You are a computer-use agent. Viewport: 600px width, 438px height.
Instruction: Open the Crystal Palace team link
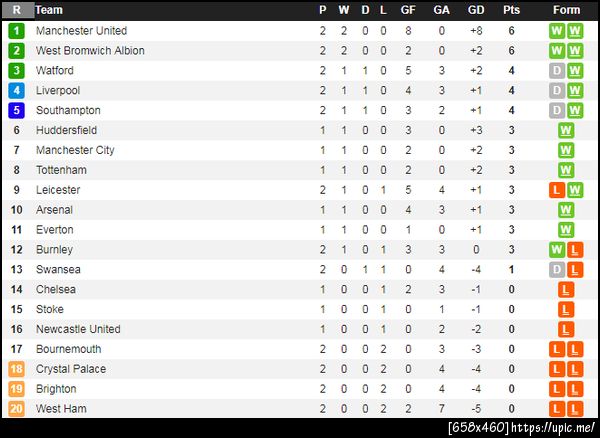[x=71, y=369]
